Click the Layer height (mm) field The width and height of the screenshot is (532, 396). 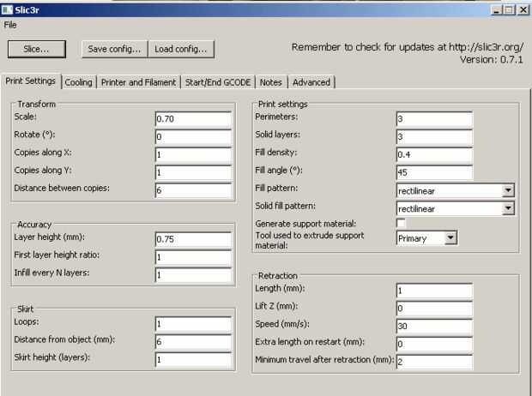coord(193,239)
